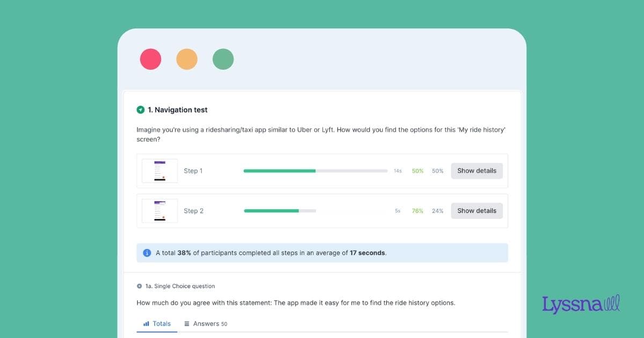644x338 pixels.
Task: Click the orange window dot
Action: coord(187,59)
